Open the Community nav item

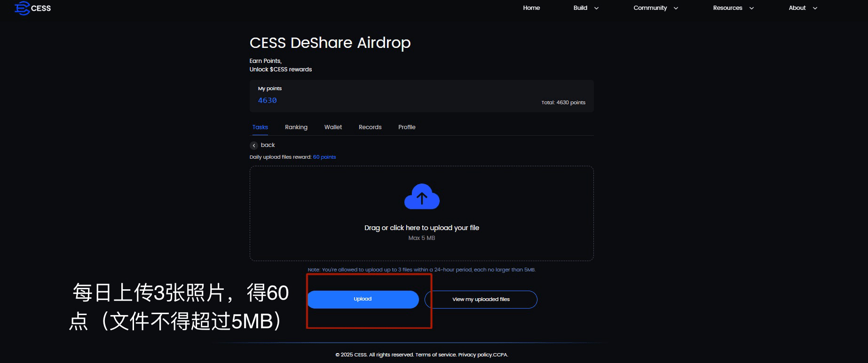click(x=650, y=8)
